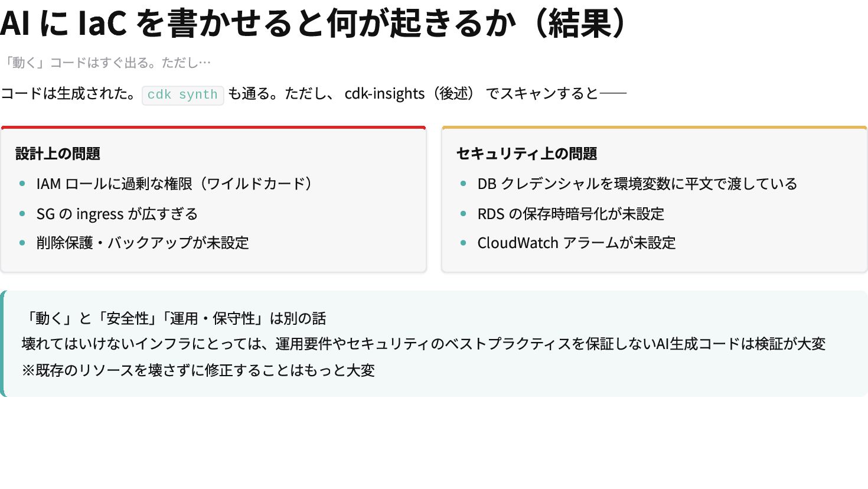Click the DB クレデンシャル plaintext item
The image size is (868, 489).
tap(637, 184)
